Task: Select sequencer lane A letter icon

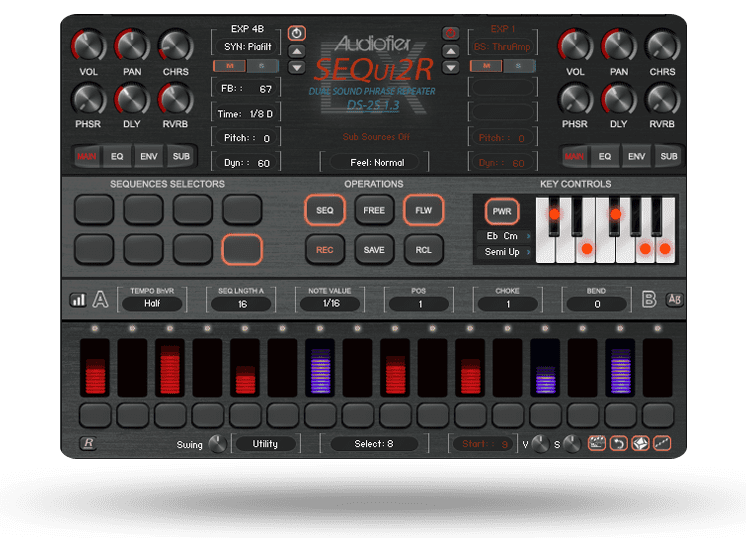Action: (100, 299)
